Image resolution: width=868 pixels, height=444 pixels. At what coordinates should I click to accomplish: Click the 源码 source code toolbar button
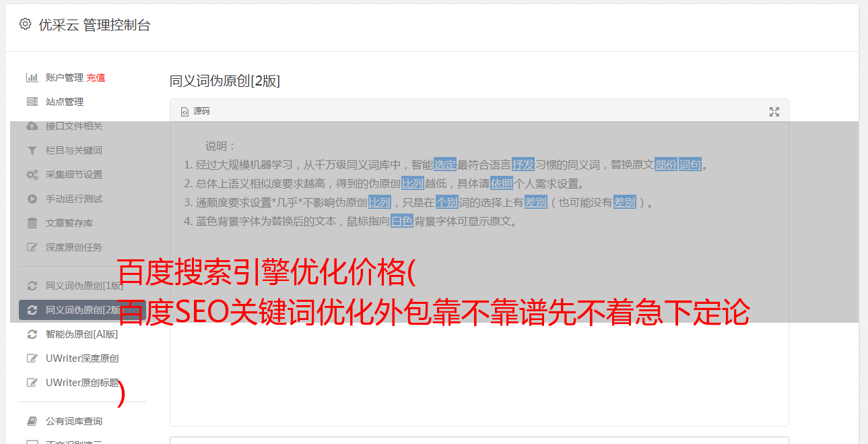pos(195,111)
